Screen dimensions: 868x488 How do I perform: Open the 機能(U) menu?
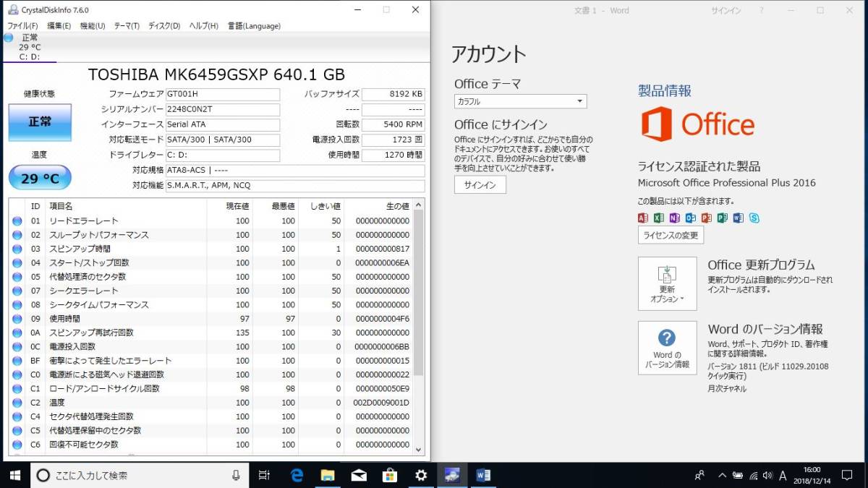point(93,25)
